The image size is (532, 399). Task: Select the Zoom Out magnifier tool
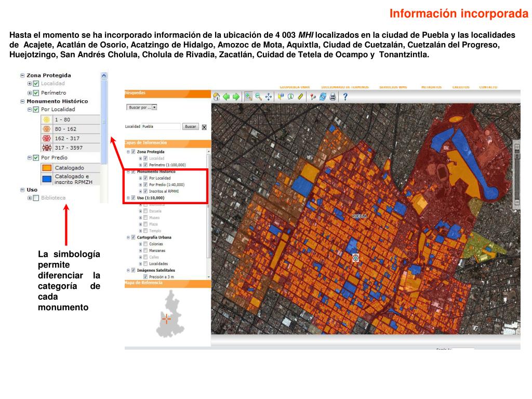click(259, 97)
